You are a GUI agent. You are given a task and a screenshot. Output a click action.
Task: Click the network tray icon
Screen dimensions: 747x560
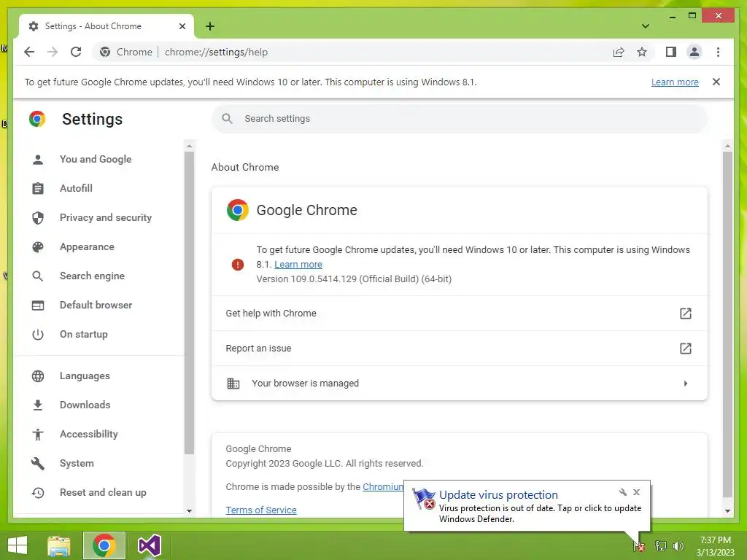[x=660, y=545]
